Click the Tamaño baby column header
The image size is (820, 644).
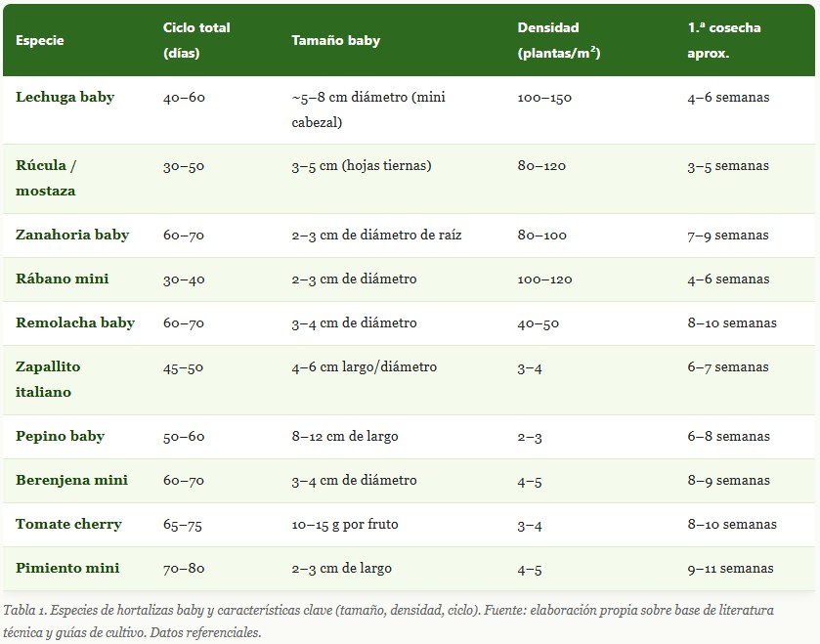335,41
